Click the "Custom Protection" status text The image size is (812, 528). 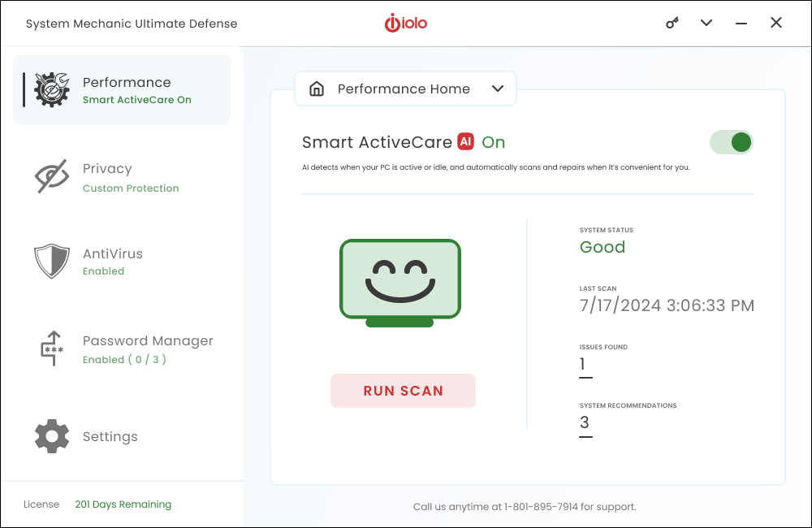(x=131, y=188)
